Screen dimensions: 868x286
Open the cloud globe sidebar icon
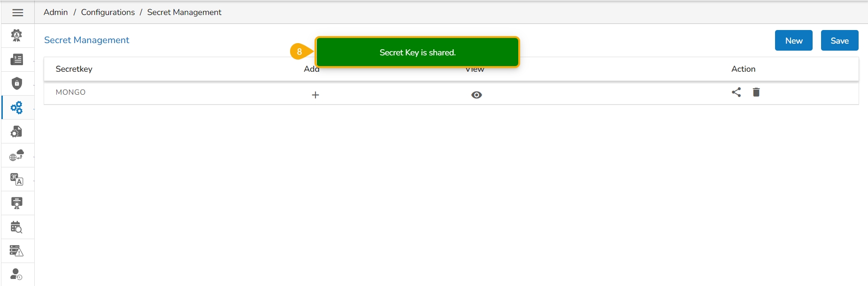[x=17, y=155]
